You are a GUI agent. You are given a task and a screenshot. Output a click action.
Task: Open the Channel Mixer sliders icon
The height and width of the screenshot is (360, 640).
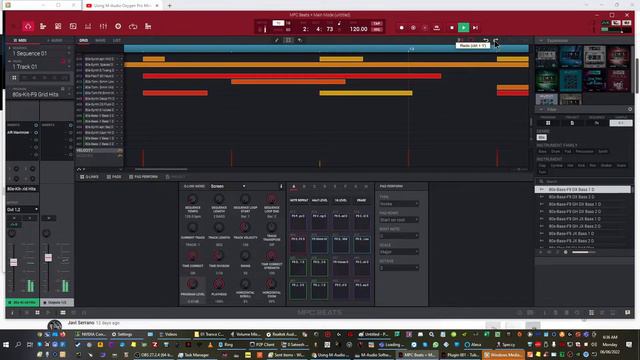point(103,27)
